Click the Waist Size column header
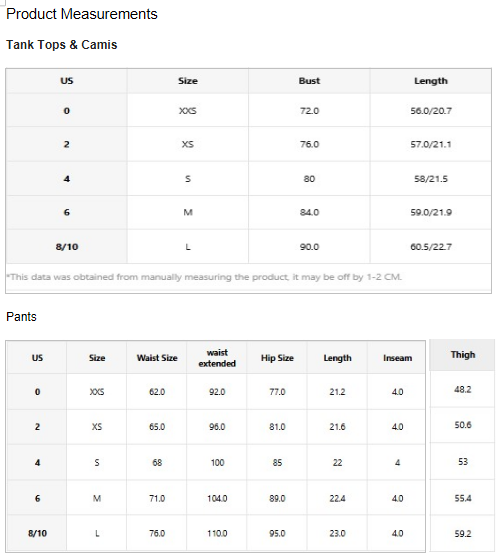Viewport: 497px width, 554px height. click(157, 358)
